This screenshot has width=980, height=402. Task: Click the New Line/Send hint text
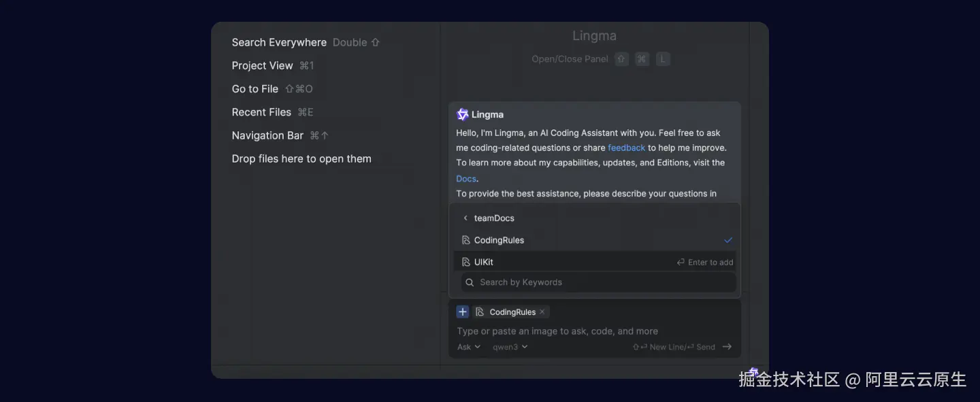[x=674, y=347]
